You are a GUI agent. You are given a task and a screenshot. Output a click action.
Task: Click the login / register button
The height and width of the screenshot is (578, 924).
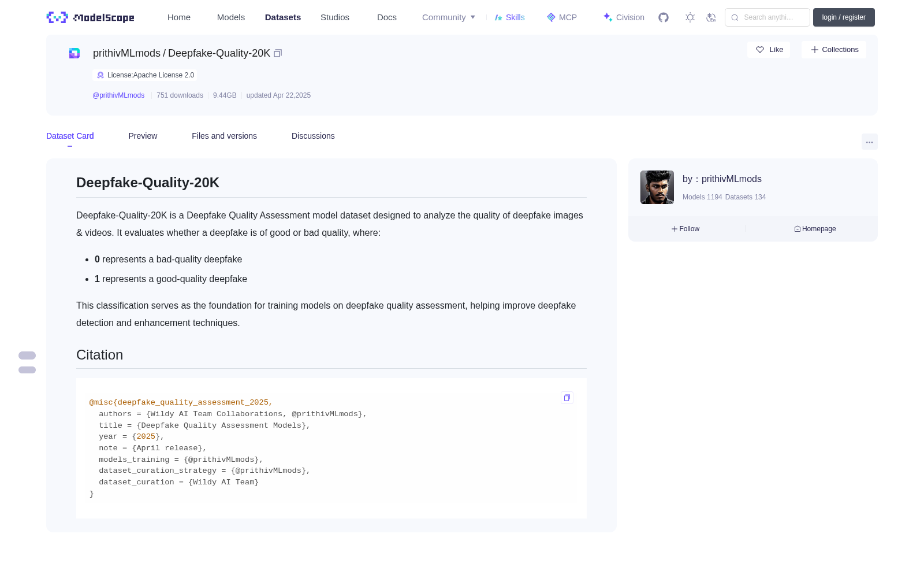[x=844, y=17]
